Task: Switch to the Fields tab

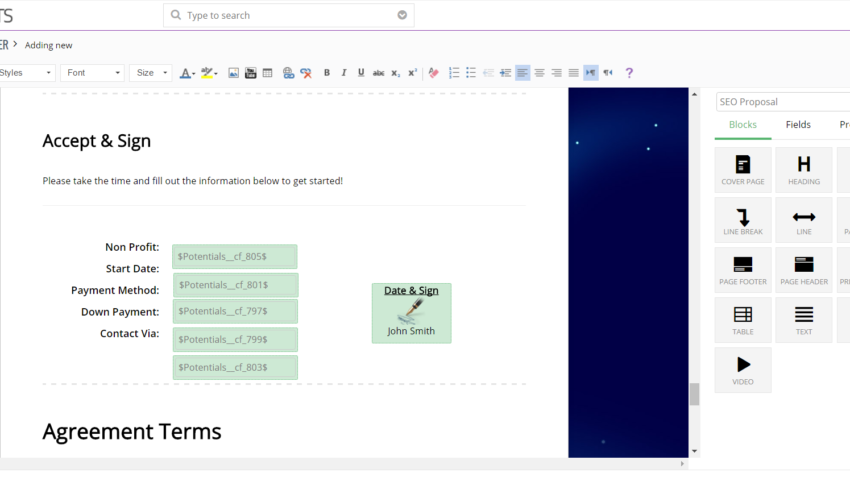Action: coord(799,125)
